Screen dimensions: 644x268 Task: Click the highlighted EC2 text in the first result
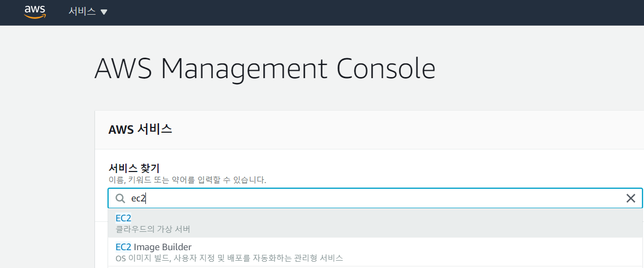123,218
